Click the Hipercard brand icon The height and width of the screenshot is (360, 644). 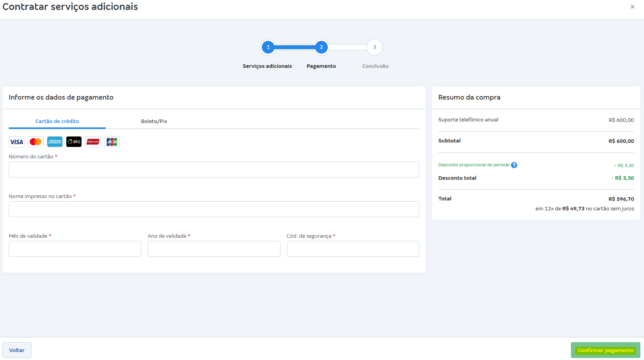[93, 142]
